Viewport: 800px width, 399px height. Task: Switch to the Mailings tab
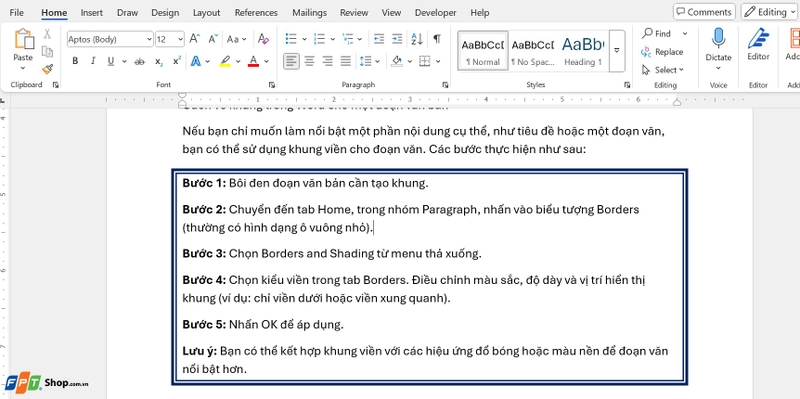tap(310, 13)
